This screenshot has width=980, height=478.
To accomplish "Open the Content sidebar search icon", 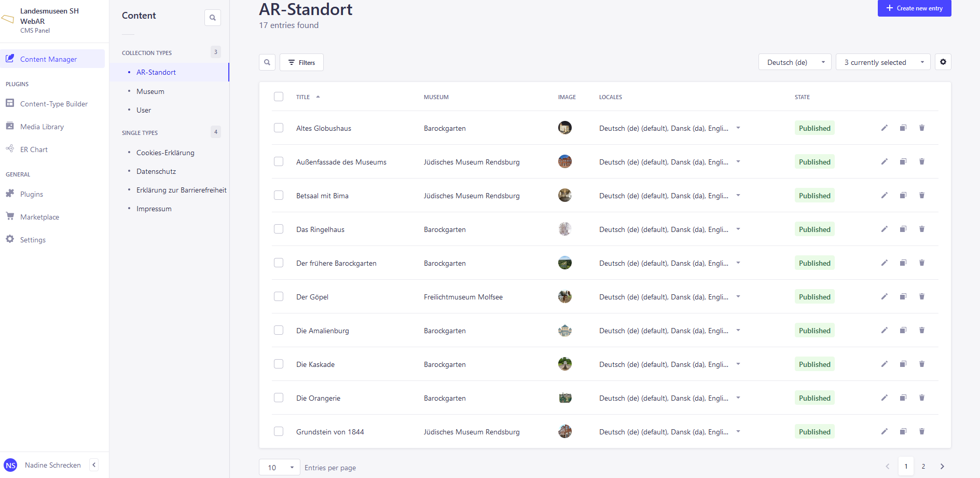I will pyautogui.click(x=213, y=18).
